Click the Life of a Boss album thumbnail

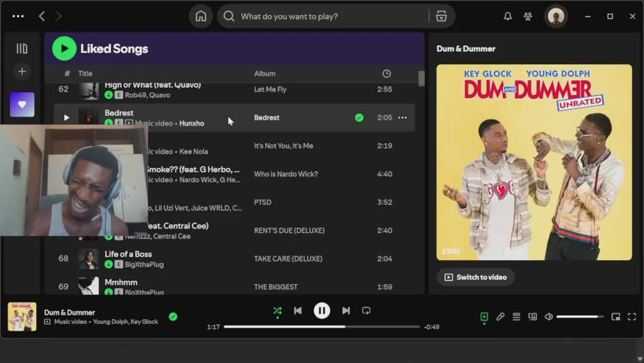[89, 259]
